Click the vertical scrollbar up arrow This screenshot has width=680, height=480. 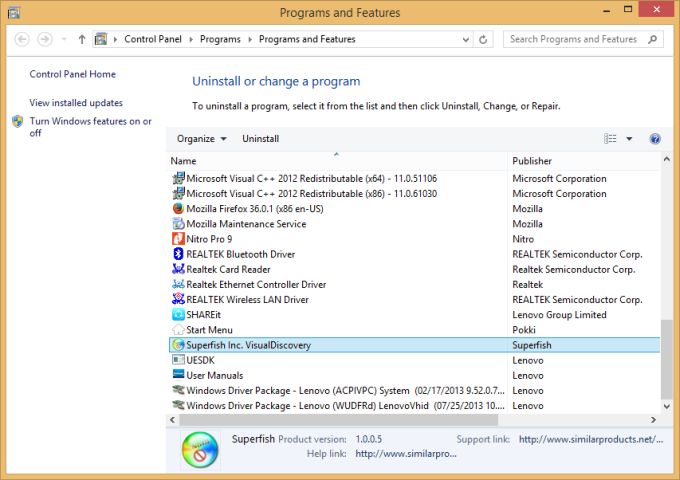pyautogui.click(x=667, y=160)
